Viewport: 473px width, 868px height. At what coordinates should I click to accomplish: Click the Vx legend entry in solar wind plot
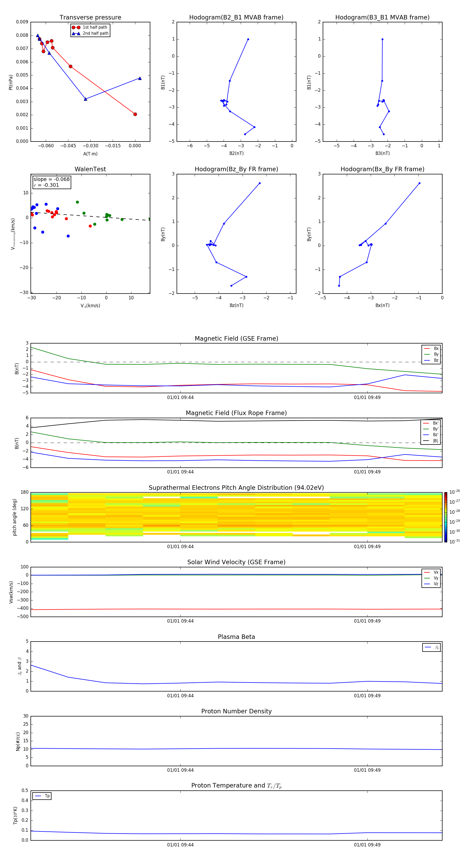coord(431,572)
